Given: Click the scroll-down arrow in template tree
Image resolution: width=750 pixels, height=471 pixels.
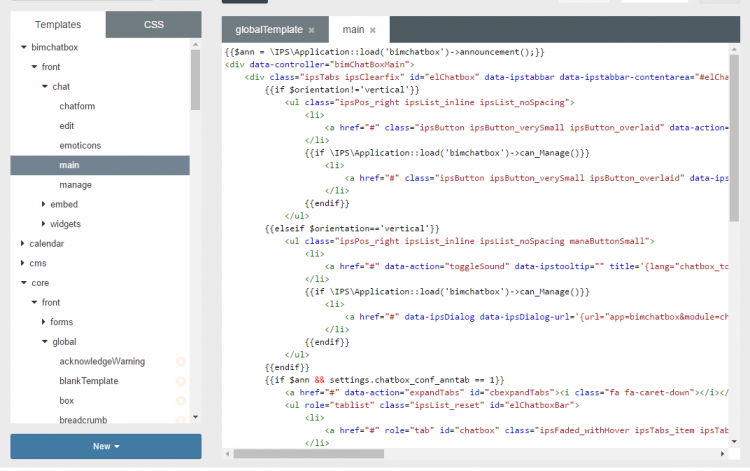Looking at the screenshot, I should click(x=195, y=418).
